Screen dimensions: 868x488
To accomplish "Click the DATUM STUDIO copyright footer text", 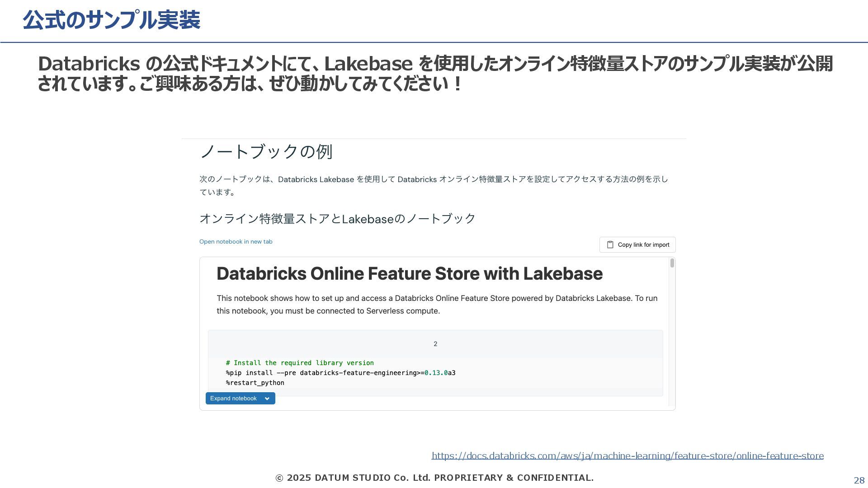I will [434, 478].
